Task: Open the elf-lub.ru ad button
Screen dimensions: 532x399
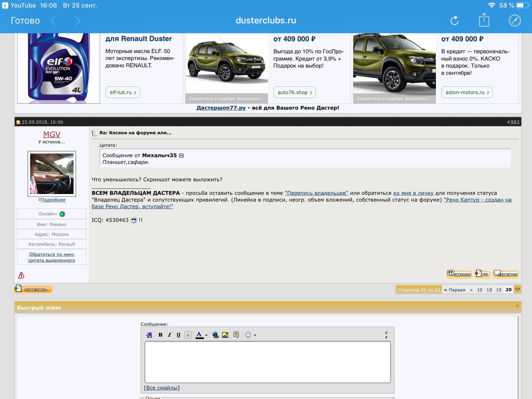Action: pyautogui.click(x=123, y=92)
